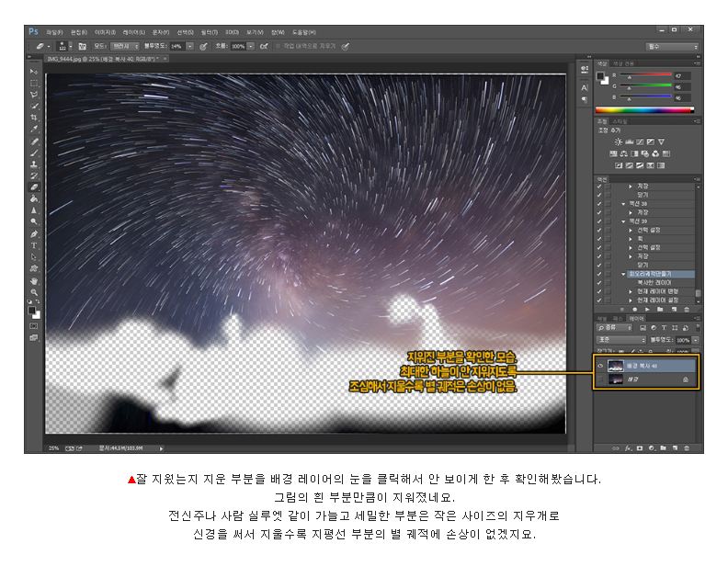Select the Brush tool
Screen dimensions: 728x566
tap(34, 153)
